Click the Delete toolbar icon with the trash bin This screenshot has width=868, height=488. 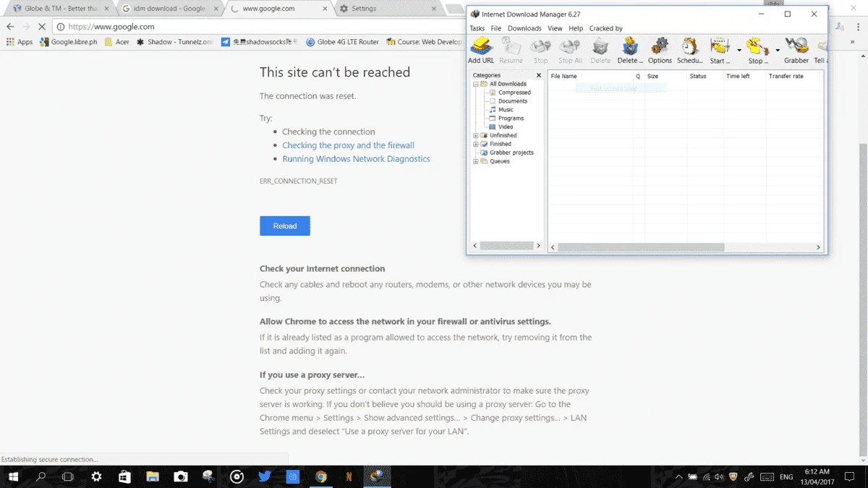[x=600, y=50]
